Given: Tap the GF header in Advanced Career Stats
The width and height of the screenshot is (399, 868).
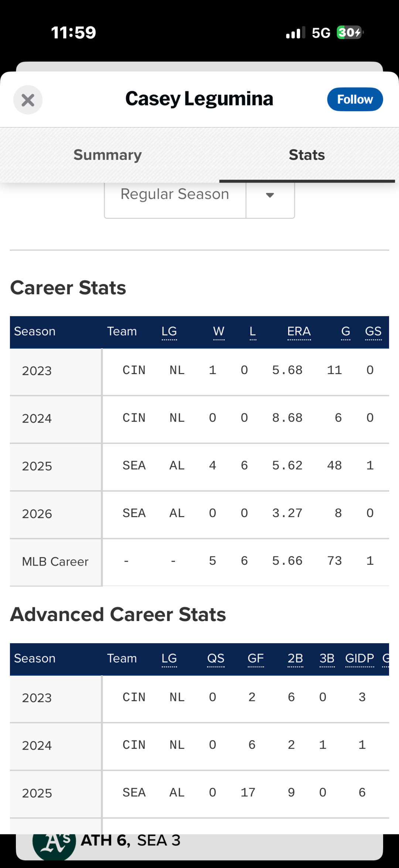Looking at the screenshot, I should point(256,658).
